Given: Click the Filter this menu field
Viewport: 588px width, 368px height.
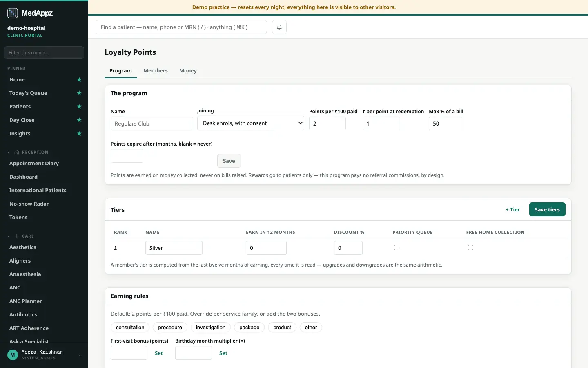Looking at the screenshot, I should pos(44,52).
